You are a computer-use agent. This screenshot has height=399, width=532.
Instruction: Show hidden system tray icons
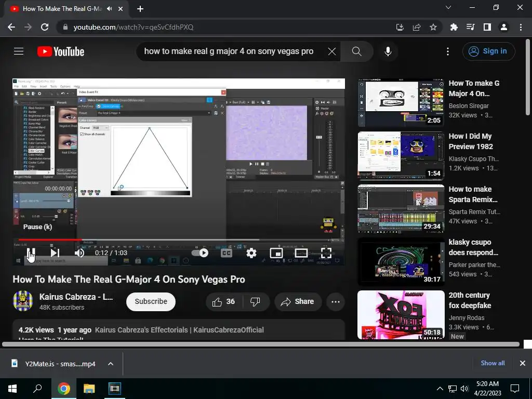[440, 389]
